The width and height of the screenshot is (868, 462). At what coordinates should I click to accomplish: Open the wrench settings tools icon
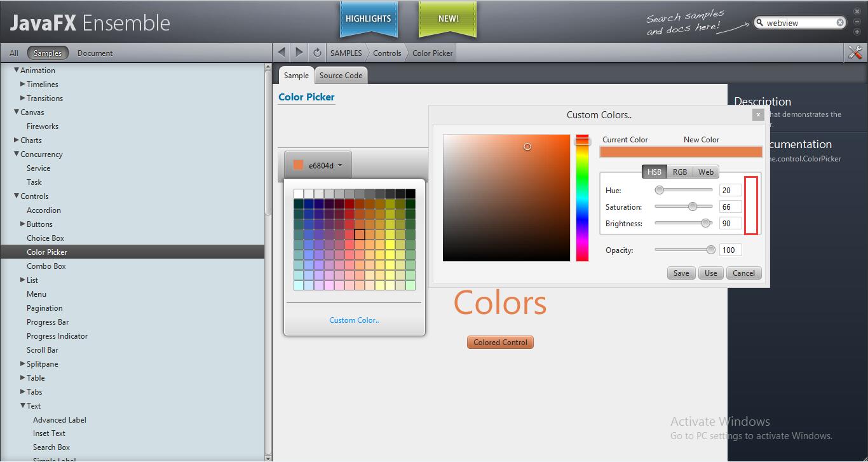click(x=855, y=53)
